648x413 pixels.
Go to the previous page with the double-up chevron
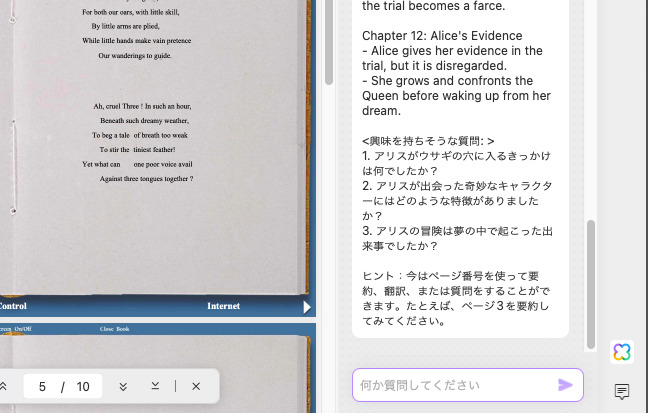coord(3,386)
